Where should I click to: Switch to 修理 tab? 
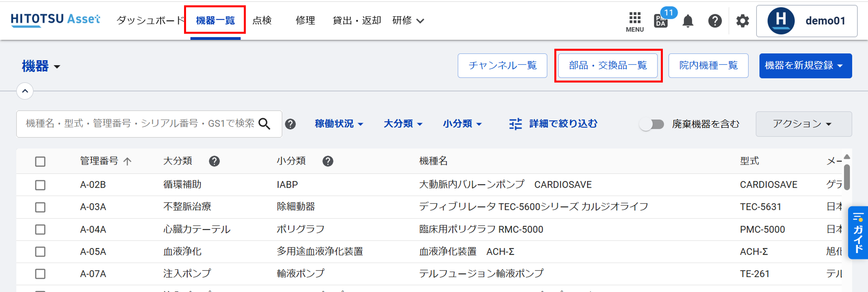pos(305,21)
